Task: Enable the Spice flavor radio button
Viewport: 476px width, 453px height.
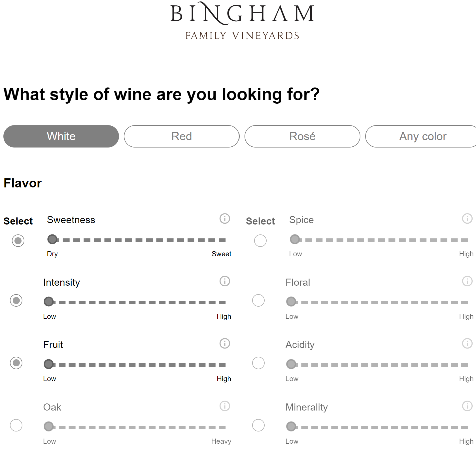Action: (x=260, y=240)
